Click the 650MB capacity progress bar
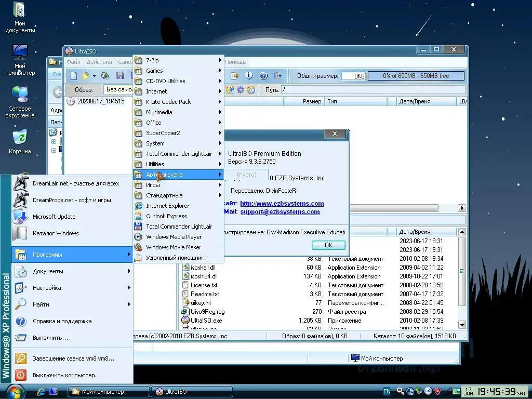The image size is (532, 399). (x=416, y=76)
